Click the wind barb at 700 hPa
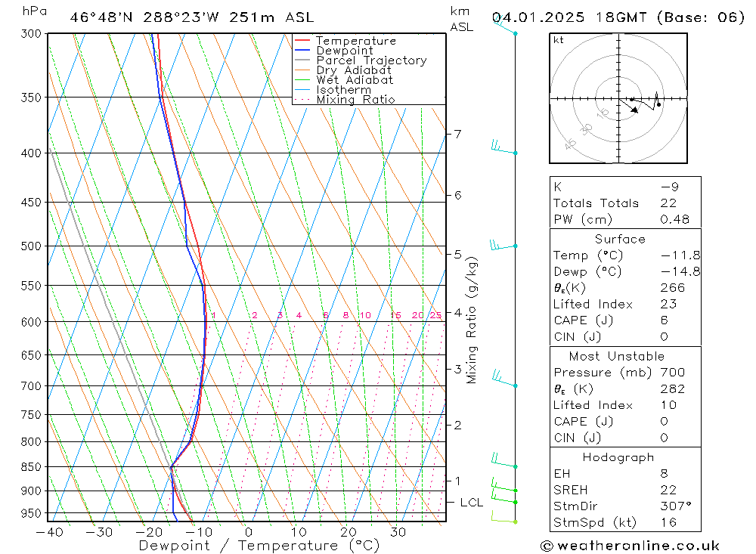Image resolution: width=756 pixels, height=554 pixels. (504, 379)
